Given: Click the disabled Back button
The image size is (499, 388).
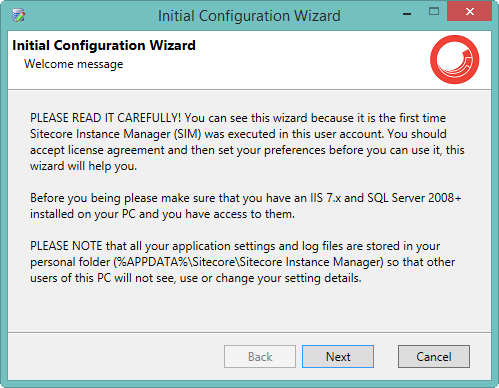Looking at the screenshot, I should point(260,357).
